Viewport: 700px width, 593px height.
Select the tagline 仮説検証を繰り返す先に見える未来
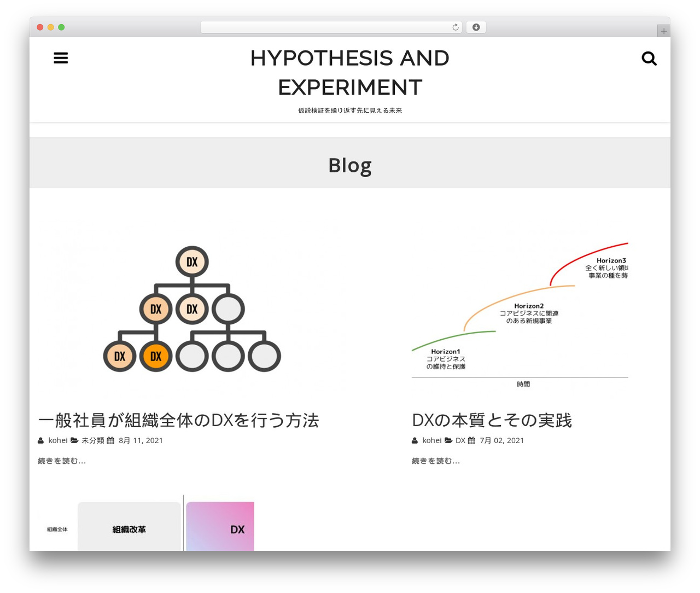pyautogui.click(x=350, y=111)
